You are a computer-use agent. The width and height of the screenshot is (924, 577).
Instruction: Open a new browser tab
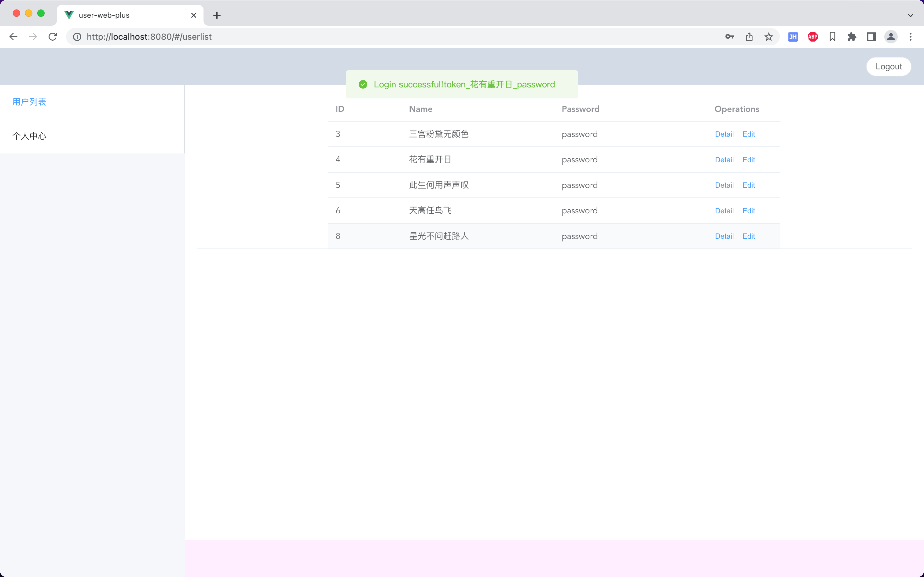[217, 15]
